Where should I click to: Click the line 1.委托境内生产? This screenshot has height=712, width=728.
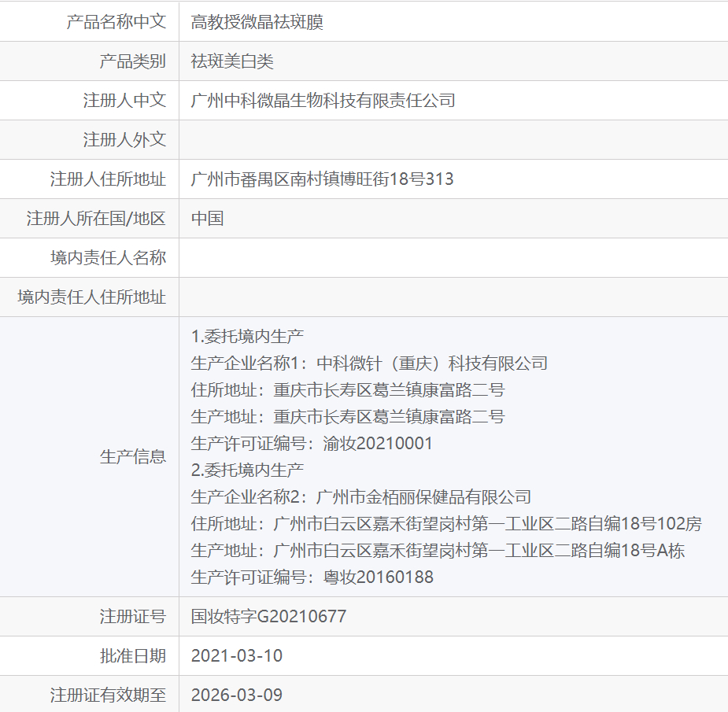coord(247,337)
